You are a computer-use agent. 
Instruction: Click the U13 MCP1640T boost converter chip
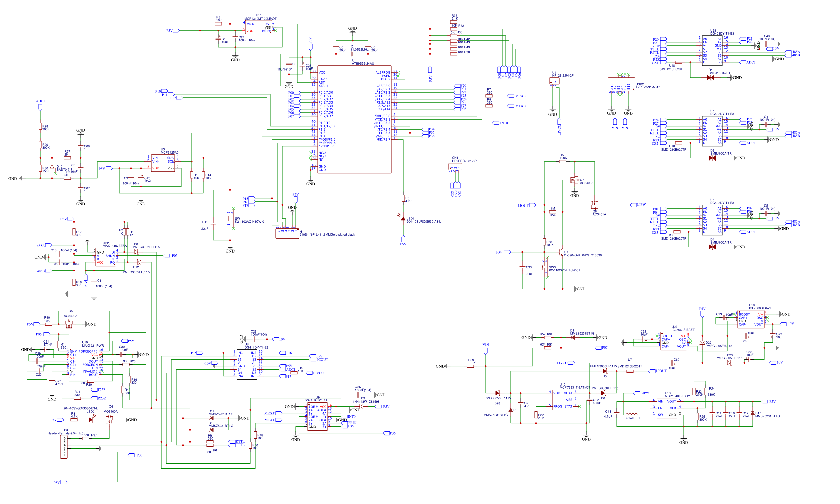tap(666, 408)
